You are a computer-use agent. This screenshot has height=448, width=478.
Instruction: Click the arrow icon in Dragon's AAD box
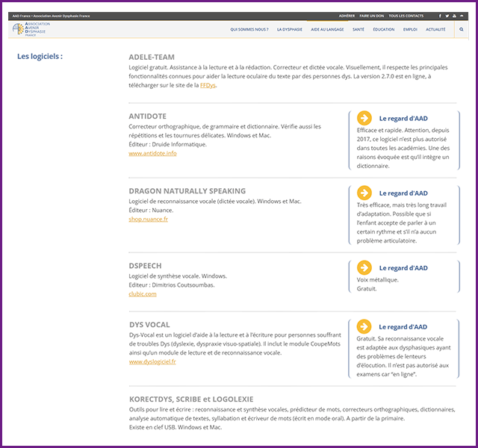pos(364,193)
